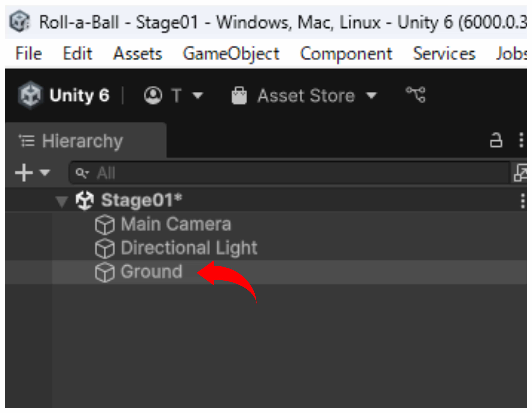Viewport: 532px width, 413px height.
Task: Open the Hierarchy panel three-dot menu
Action: [x=521, y=140]
